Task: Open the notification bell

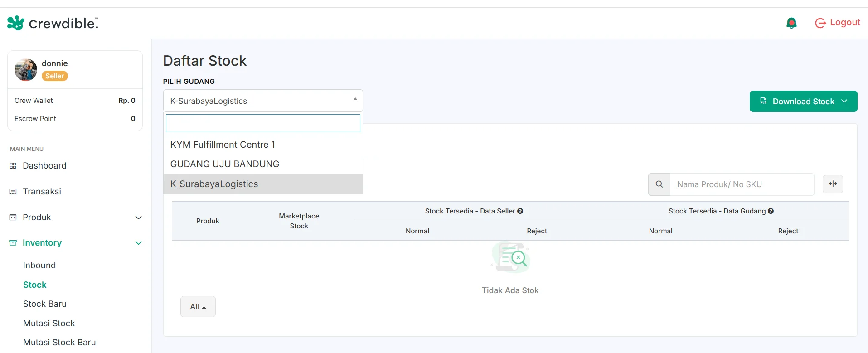Action: [791, 23]
